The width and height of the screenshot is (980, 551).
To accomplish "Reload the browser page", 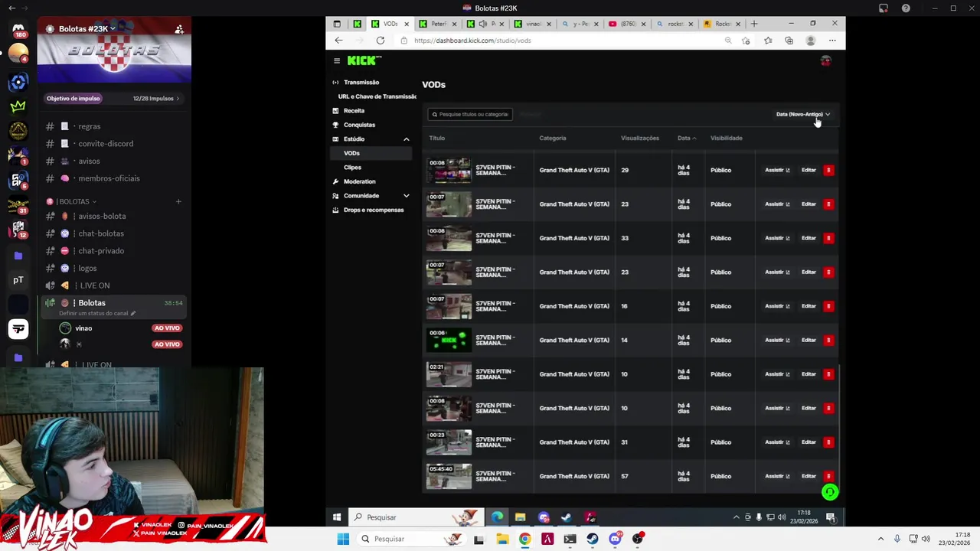I will click(x=380, y=41).
